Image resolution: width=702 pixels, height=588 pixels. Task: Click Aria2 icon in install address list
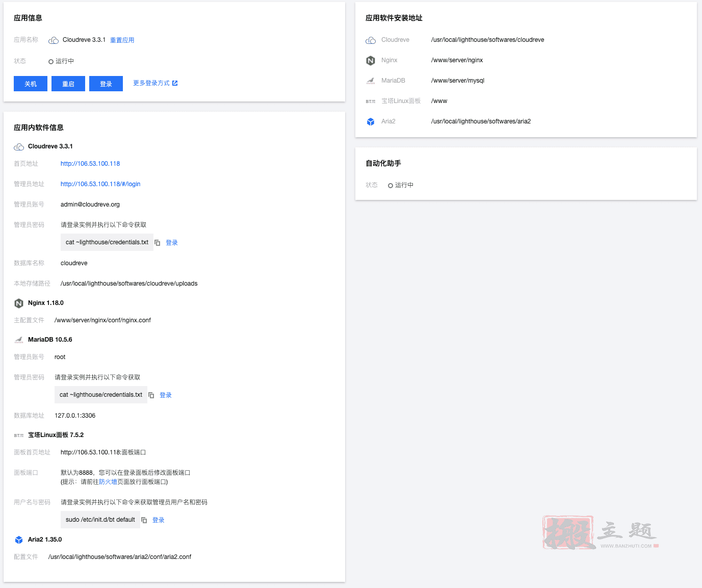(x=371, y=121)
